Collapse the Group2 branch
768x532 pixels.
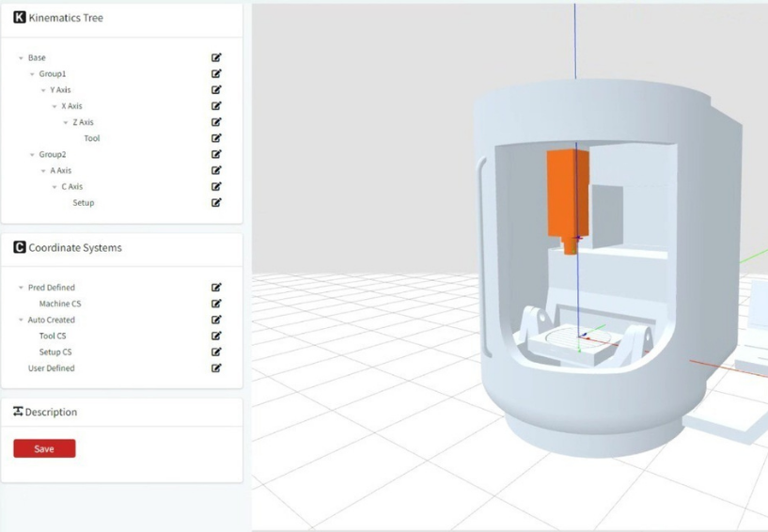32,155
